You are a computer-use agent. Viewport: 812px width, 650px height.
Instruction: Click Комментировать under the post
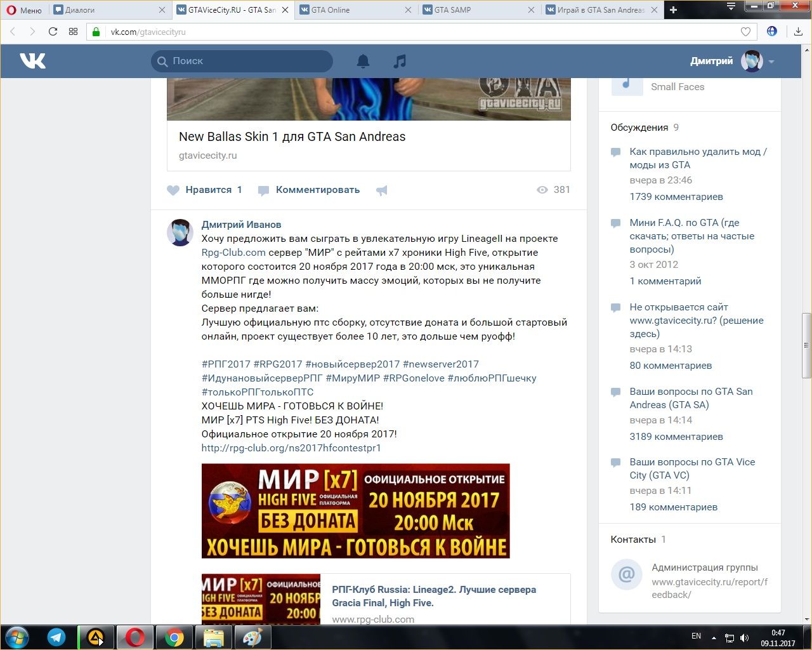tap(318, 190)
